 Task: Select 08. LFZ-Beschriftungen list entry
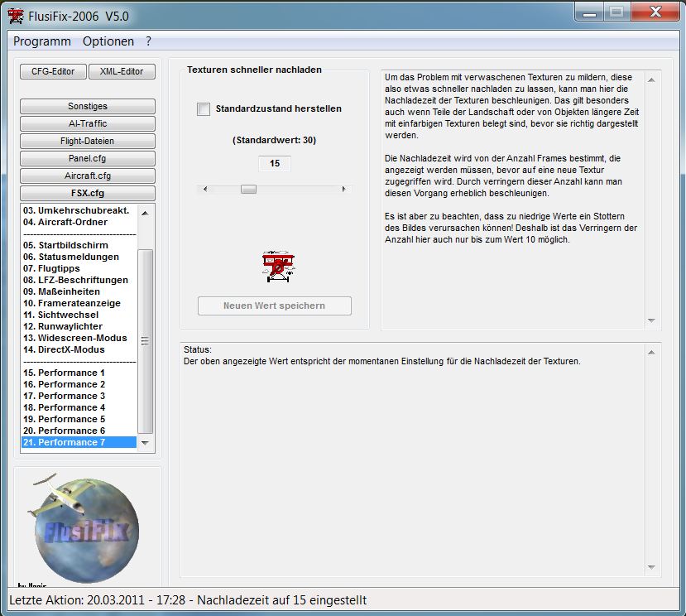(x=79, y=280)
